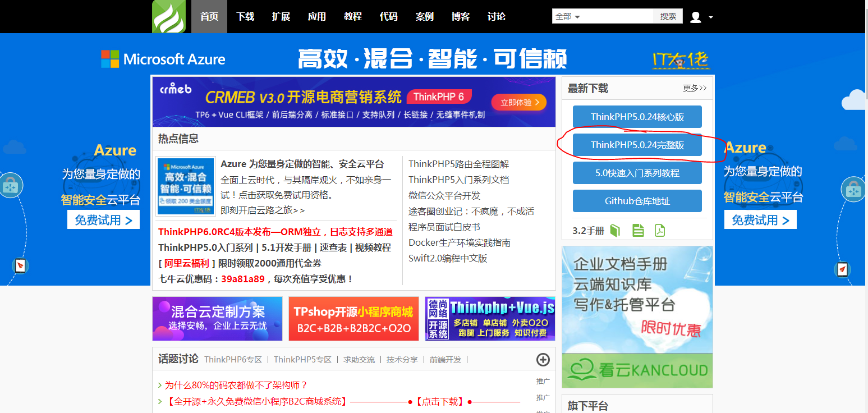Open the 全部 search category dropdown
868x413 pixels.
(x=568, y=17)
